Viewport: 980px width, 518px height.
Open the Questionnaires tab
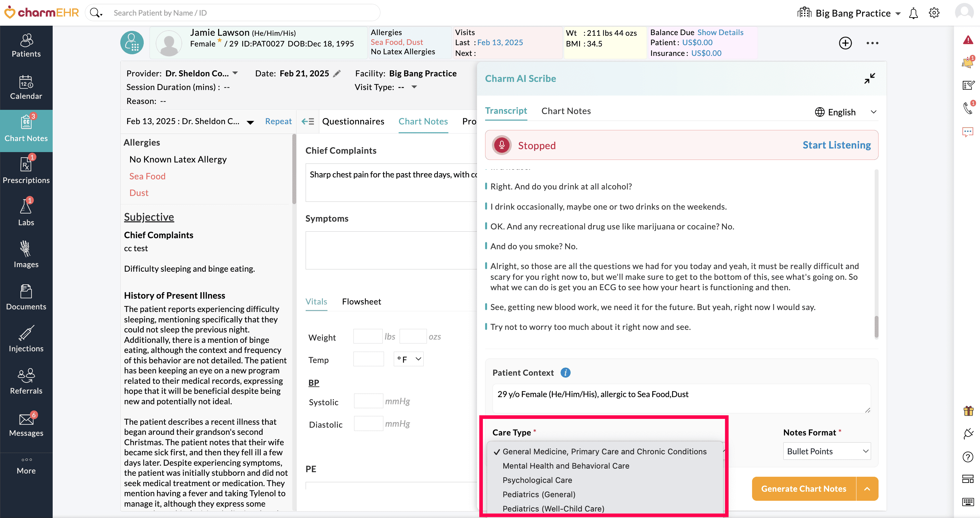pyautogui.click(x=353, y=121)
